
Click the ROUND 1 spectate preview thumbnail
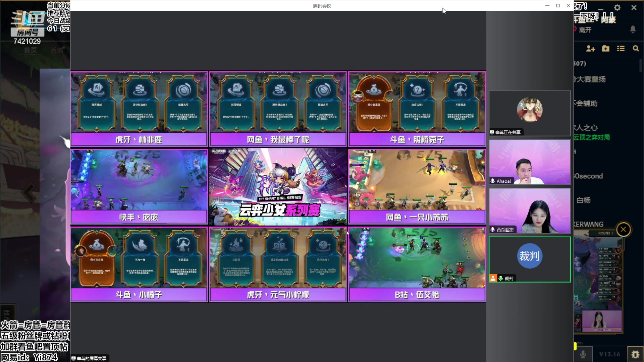pyautogui.click(x=598, y=281)
